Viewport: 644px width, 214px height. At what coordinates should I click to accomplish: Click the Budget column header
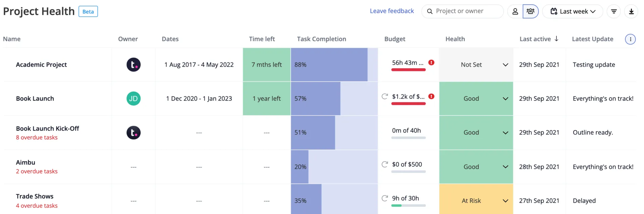pyautogui.click(x=395, y=39)
